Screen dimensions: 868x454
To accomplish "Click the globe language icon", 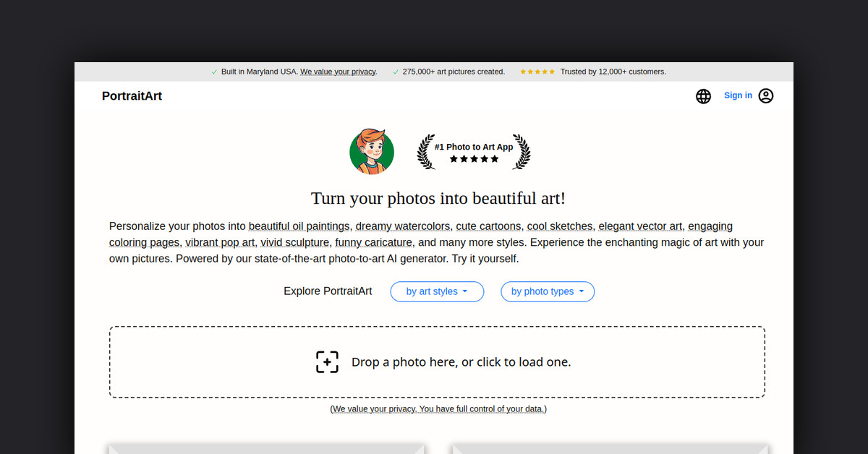I will (x=703, y=96).
